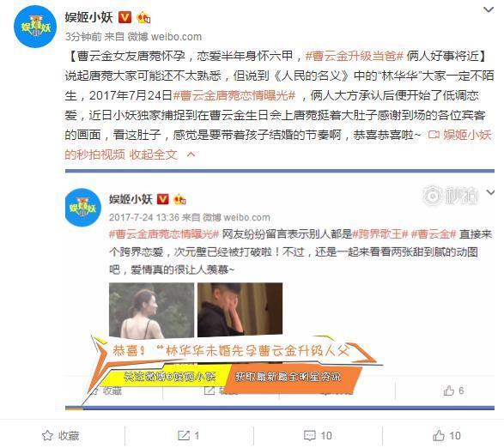Click the reposted post's avatar icon
504x448 pixels.
point(83,208)
